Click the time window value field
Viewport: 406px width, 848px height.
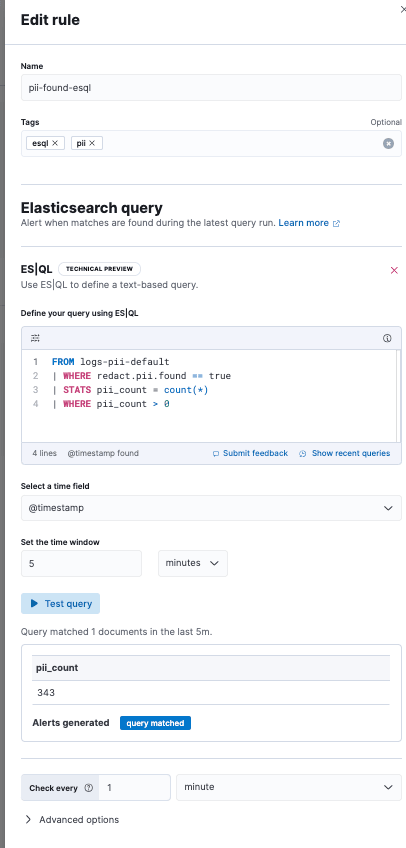(x=82, y=564)
